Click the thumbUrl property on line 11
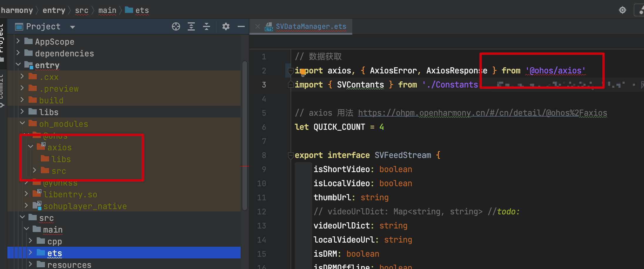 (332, 197)
